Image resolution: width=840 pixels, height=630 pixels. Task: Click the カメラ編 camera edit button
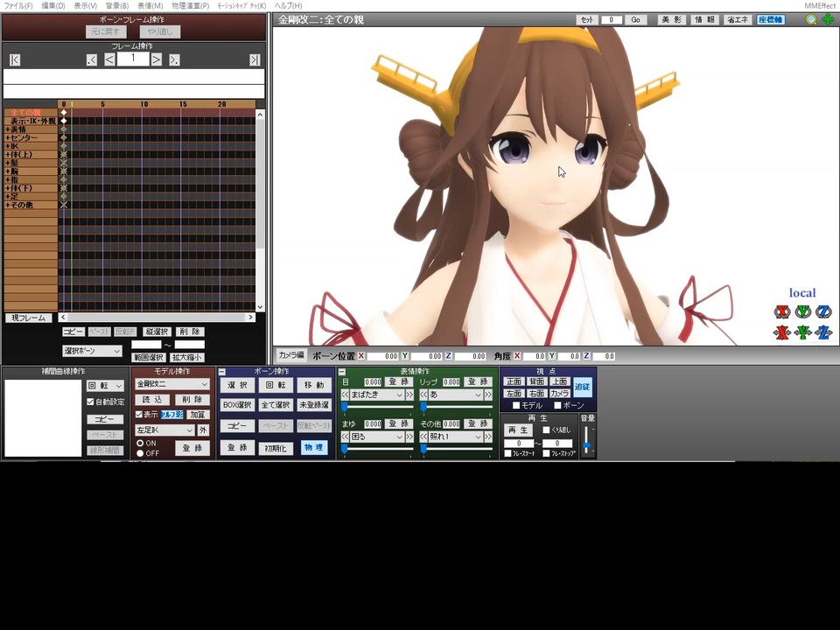tap(290, 355)
